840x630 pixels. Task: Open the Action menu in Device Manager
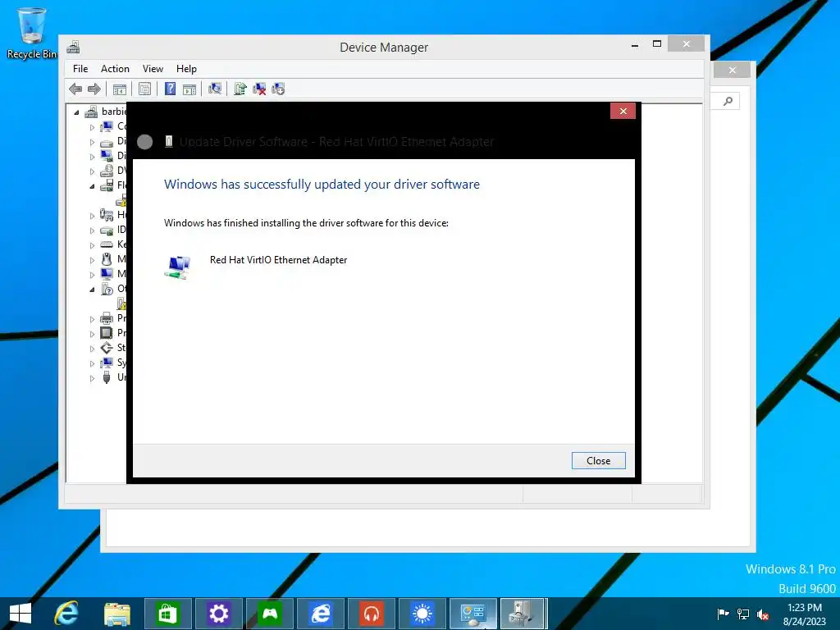tap(115, 69)
